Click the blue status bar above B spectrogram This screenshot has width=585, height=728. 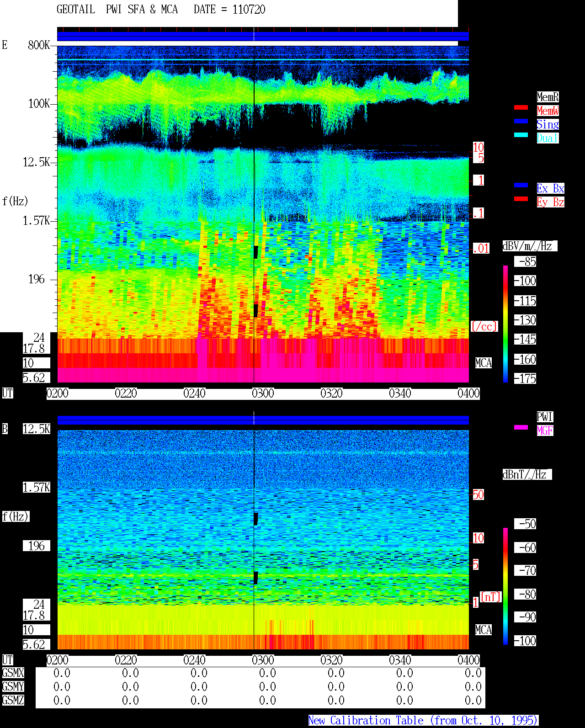pyautogui.click(x=263, y=420)
